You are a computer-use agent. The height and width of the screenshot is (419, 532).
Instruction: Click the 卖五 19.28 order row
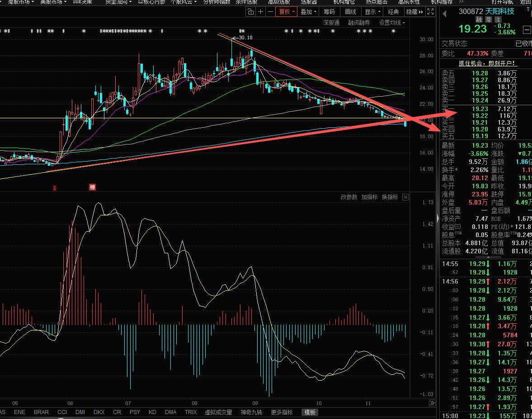pyautogui.click(x=486, y=73)
